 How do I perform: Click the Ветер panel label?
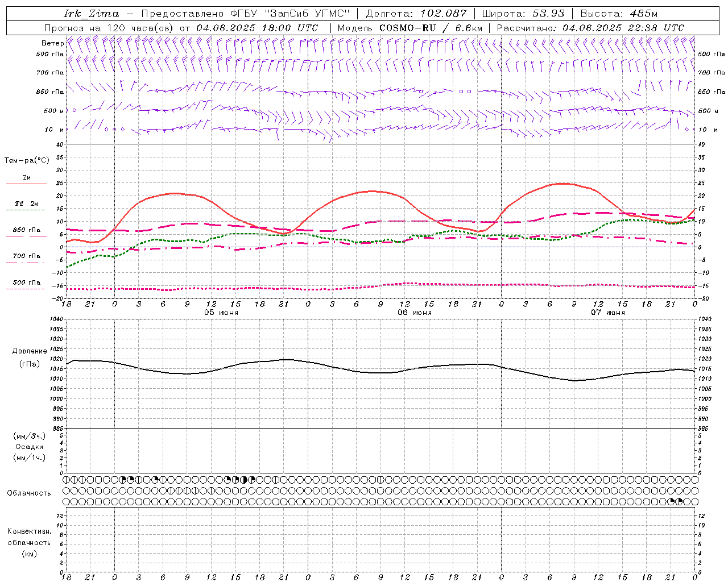52,43
